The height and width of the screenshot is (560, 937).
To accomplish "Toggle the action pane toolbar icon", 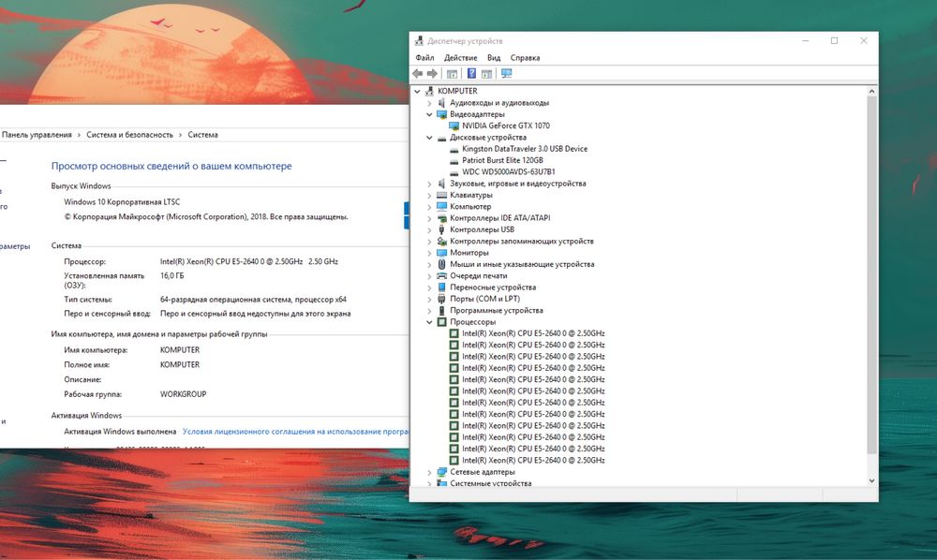I will pyautogui.click(x=486, y=73).
